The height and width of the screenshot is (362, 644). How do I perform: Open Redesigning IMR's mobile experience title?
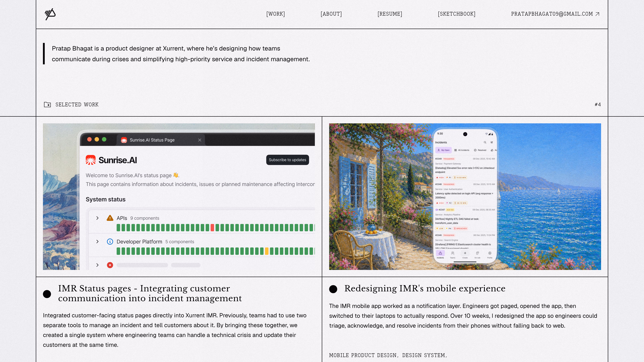tap(425, 289)
